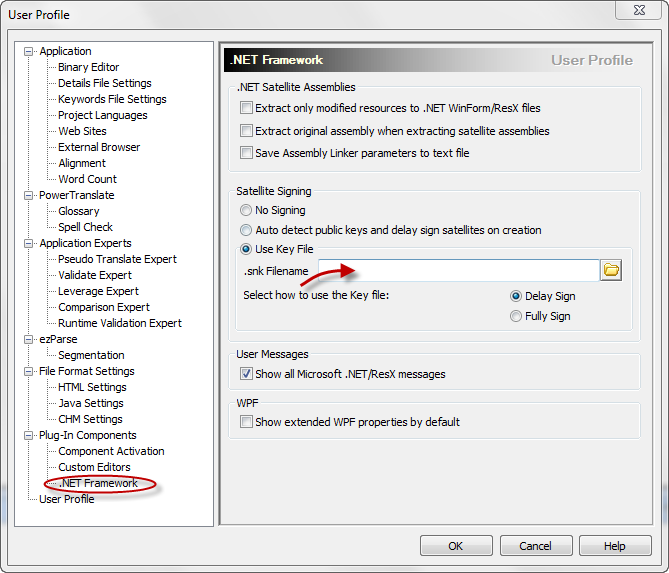Viewport: 669px width, 573px height.
Task: Collapse the Plug-In Components node
Action: pyautogui.click(x=29, y=436)
